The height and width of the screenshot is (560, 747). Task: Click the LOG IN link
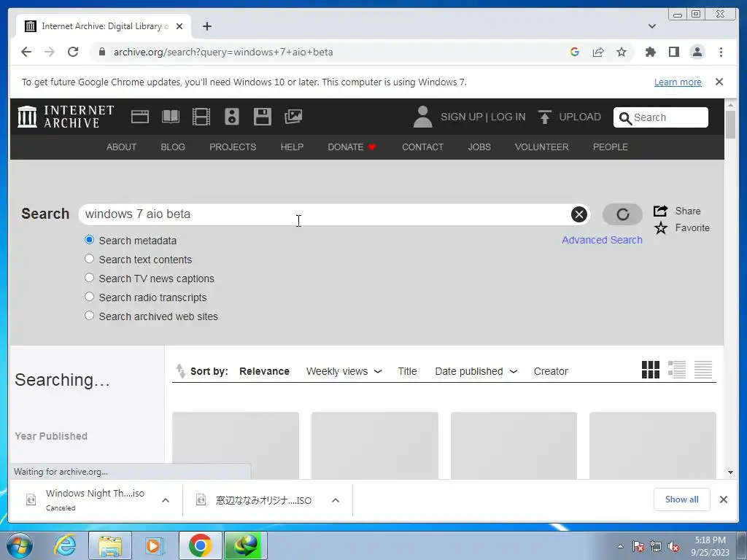click(x=508, y=117)
